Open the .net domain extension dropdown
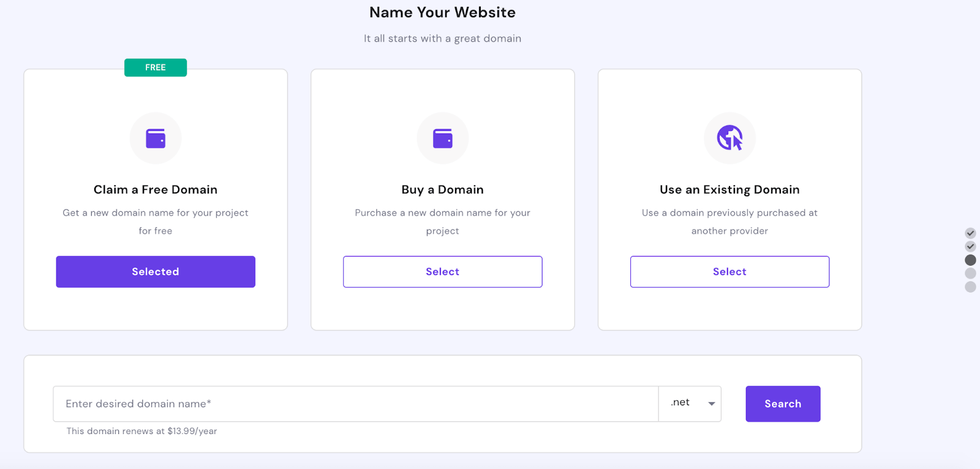 690,403
